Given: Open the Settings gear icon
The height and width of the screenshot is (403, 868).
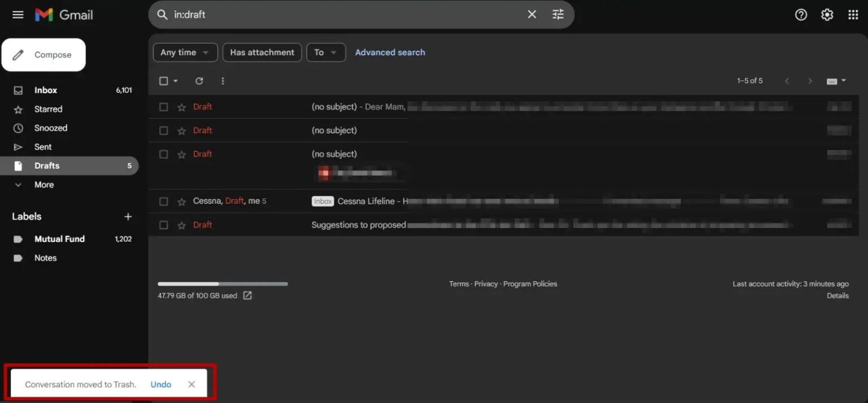Looking at the screenshot, I should [827, 15].
